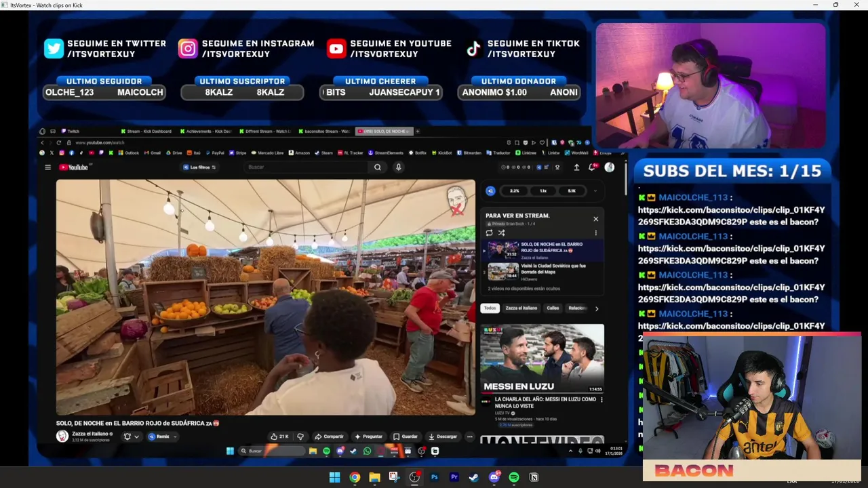Open Discord from the outer taskbar

[494, 477]
